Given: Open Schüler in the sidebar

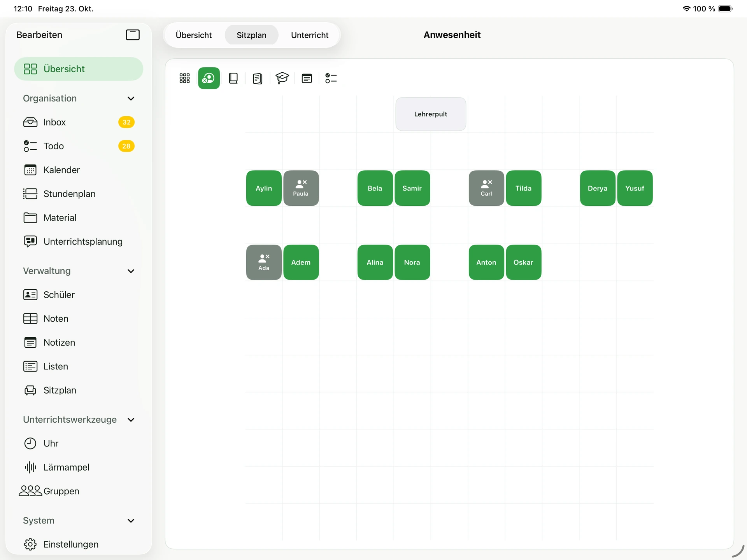Looking at the screenshot, I should 79,295.
